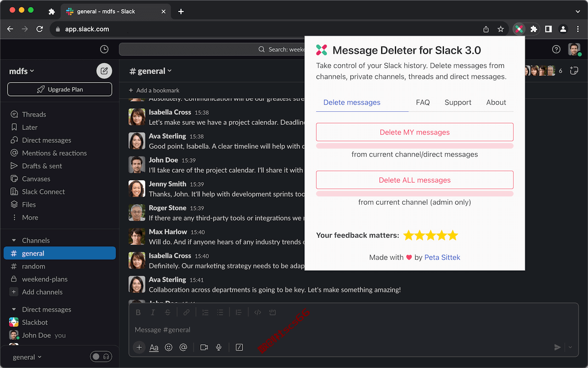The image size is (588, 368).
Task: Switch to the Support tab
Action: [458, 102]
